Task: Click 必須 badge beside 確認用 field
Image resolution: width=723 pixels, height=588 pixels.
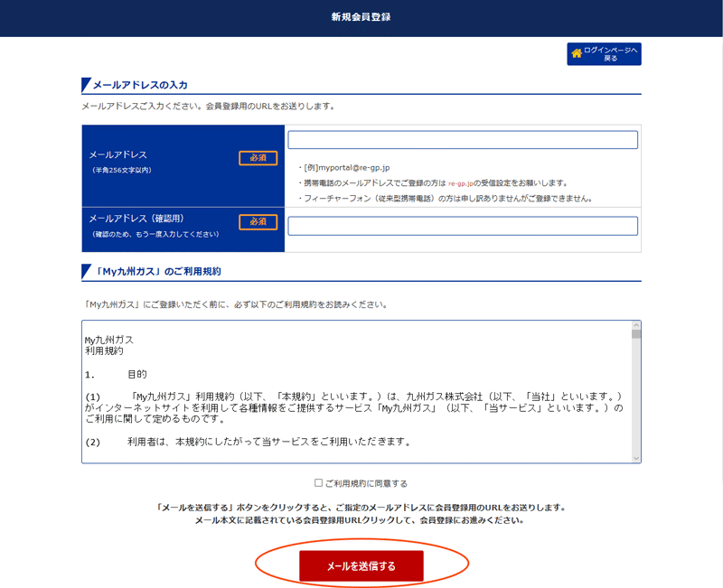Action: coord(258,222)
